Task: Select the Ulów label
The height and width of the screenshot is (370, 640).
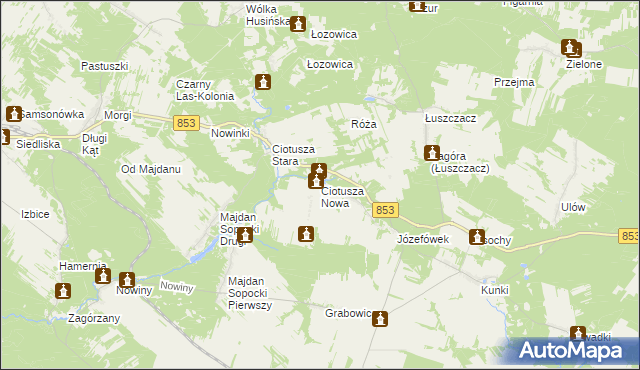Action: tap(573, 207)
